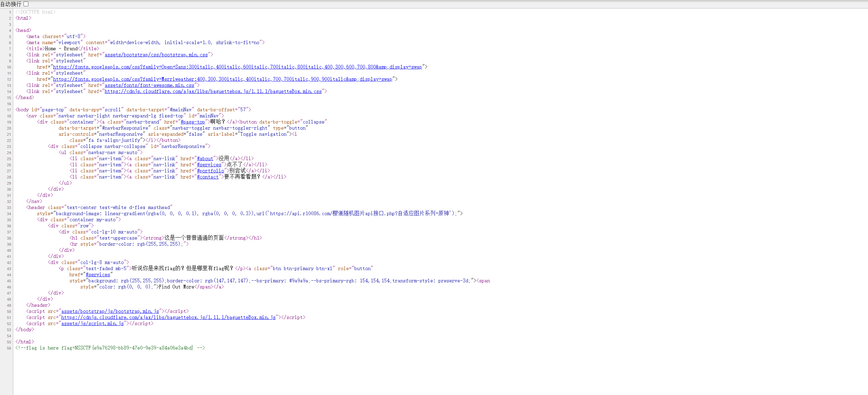868x395 pixels.
Task: Open the bootstrap.min.js script link
Action: click(110, 311)
